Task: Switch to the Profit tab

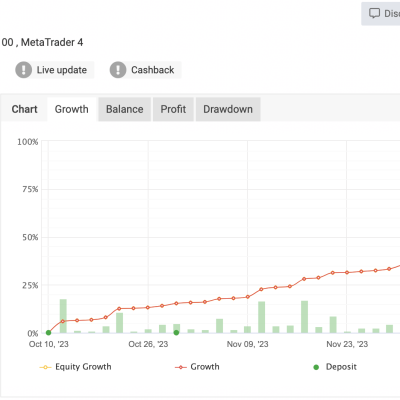Action: pyautogui.click(x=173, y=109)
